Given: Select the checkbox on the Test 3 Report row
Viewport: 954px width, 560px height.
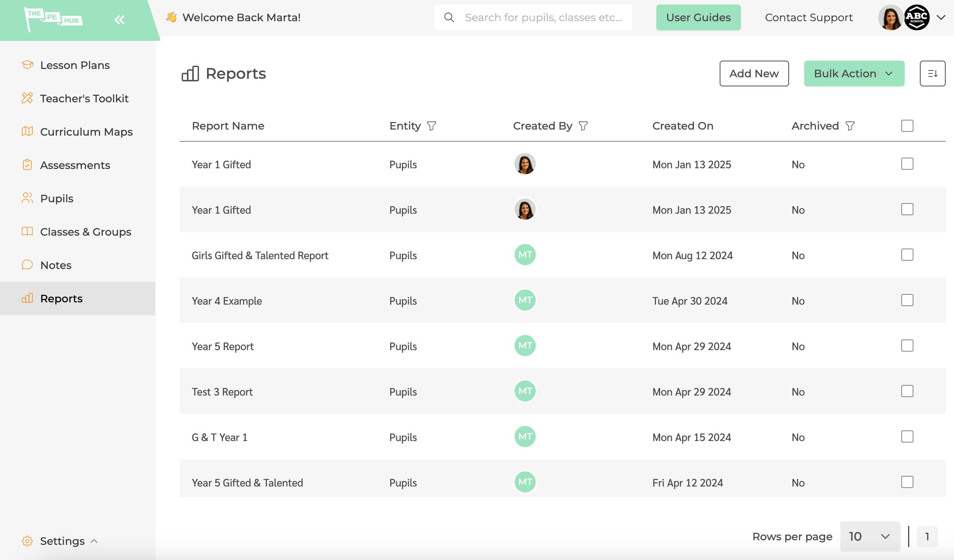Looking at the screenshot, I should [x=907, y=391].
